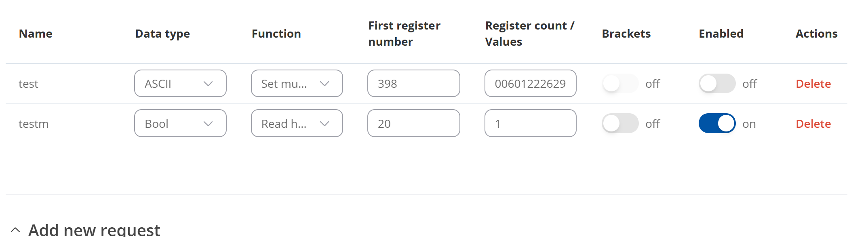This screenshot has height=237, width=868.
Task: Open Data type dropdown for test row
Action: click(x=180, y=83)
